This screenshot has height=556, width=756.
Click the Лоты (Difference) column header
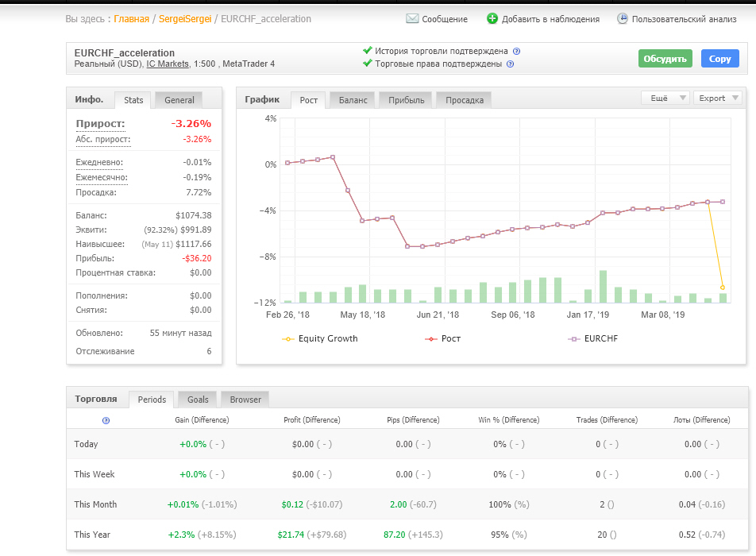pos(701,420)
